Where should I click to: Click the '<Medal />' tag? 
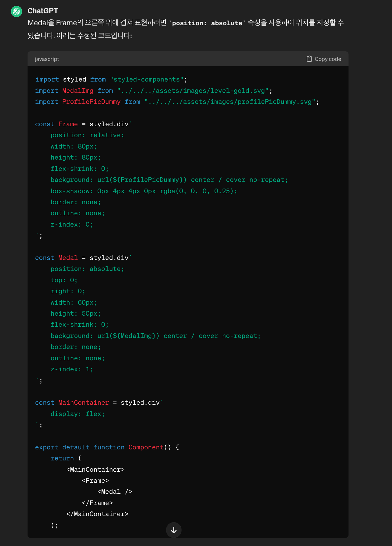point(115,492)
